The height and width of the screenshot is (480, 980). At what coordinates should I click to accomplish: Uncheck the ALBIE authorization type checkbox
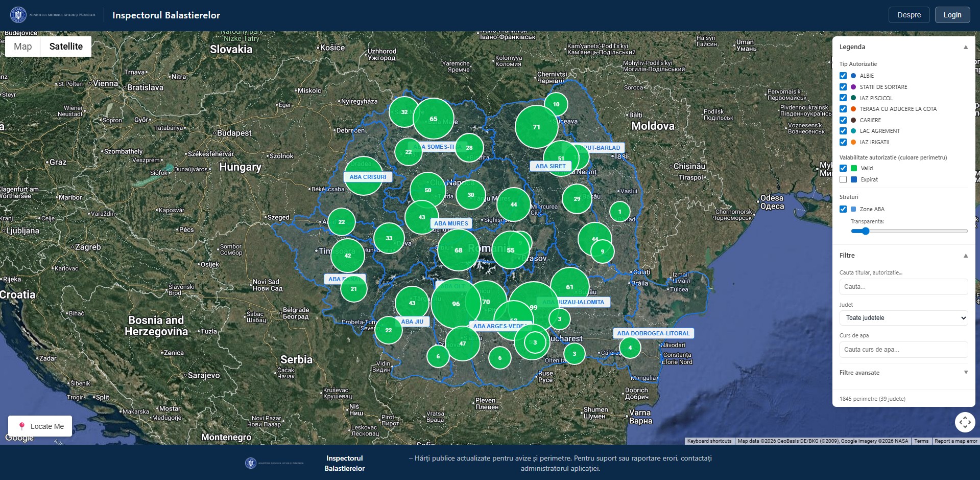point(843,76)
